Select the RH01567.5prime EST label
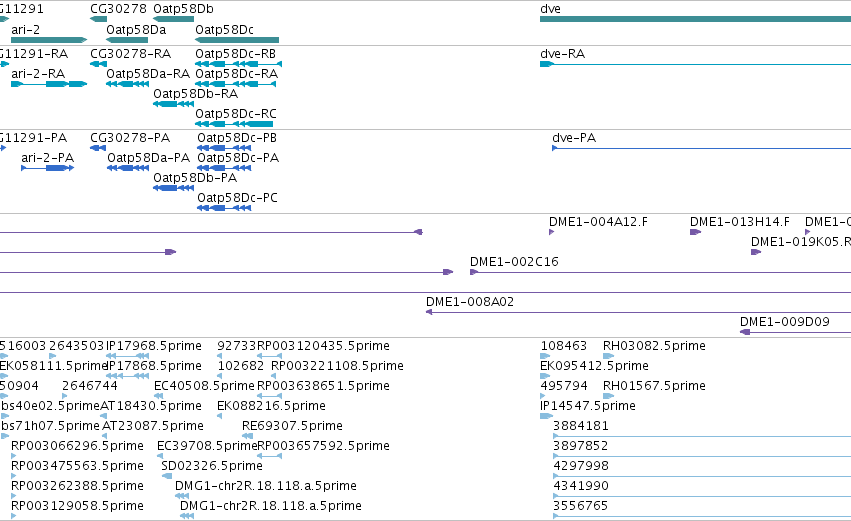This screenshot has height=521, width=851. pyautogui.click(x=654, y=386)
